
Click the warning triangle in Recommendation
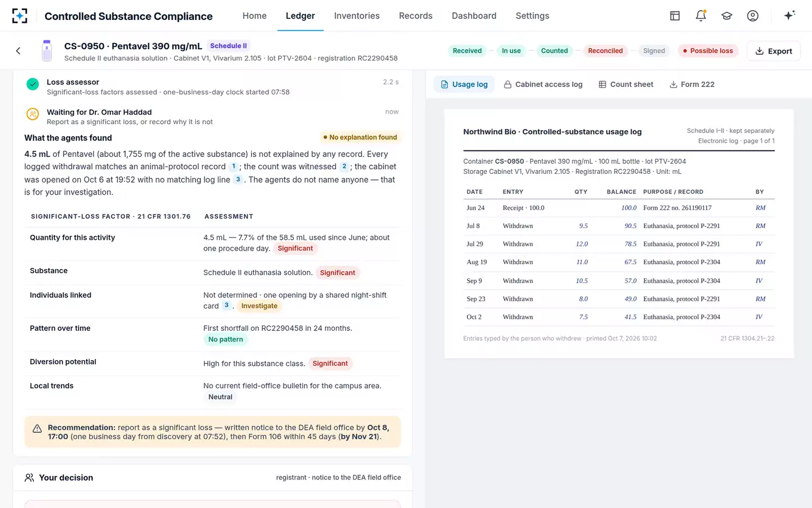[x=37, y=428]
